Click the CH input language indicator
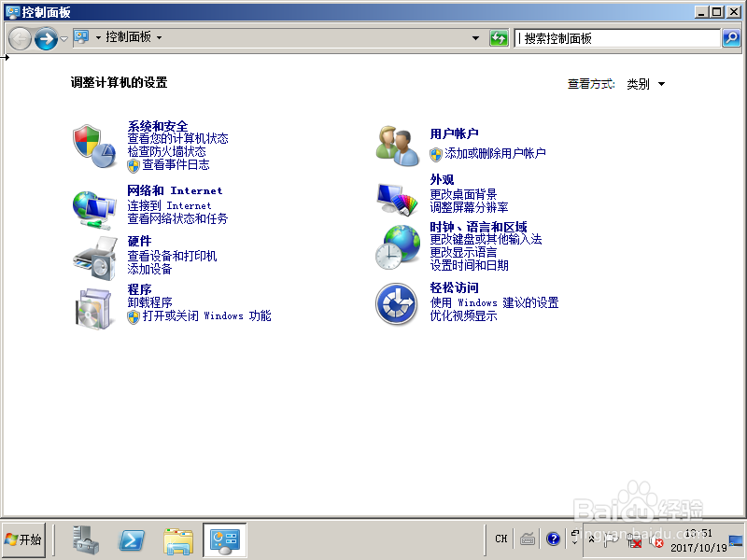The width and height of the screenshot is (747, 560). pyautogui.click(x=500, y=539)
